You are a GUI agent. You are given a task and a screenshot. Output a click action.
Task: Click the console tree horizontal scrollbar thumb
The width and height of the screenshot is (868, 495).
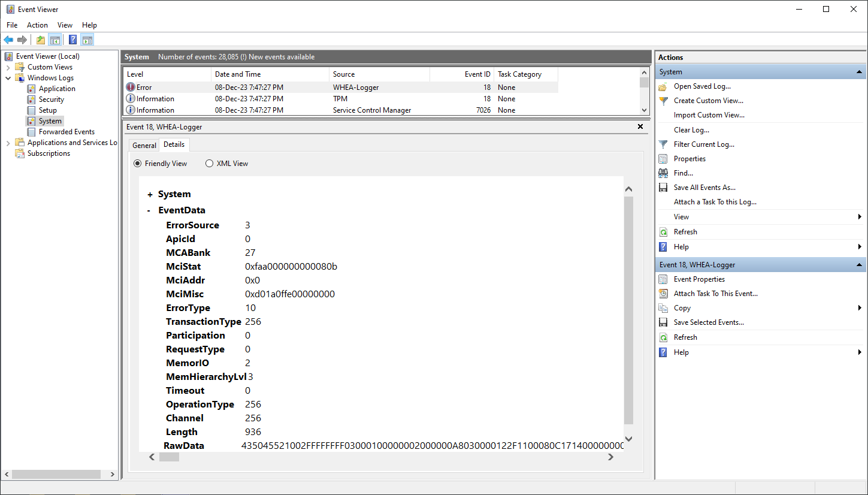point(56,474)
